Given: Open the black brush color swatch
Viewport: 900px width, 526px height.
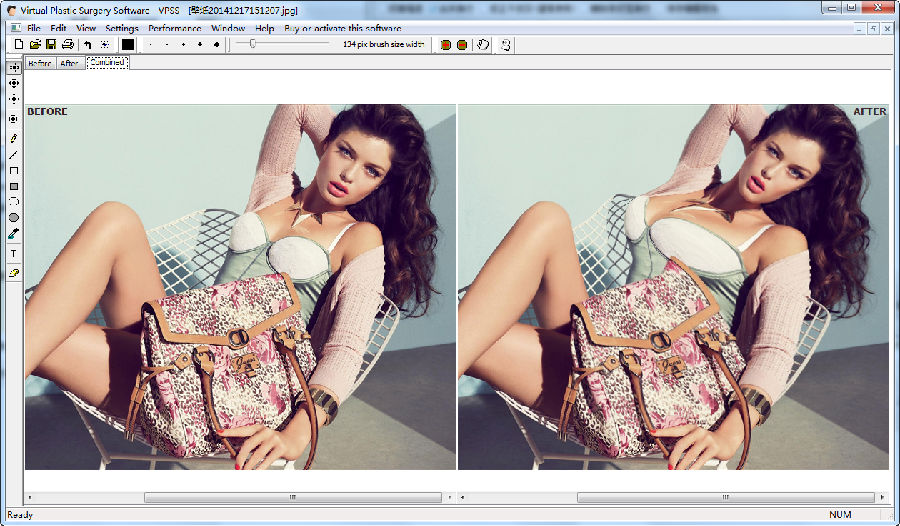Looking at the screenshot, I should coord(127,44).
